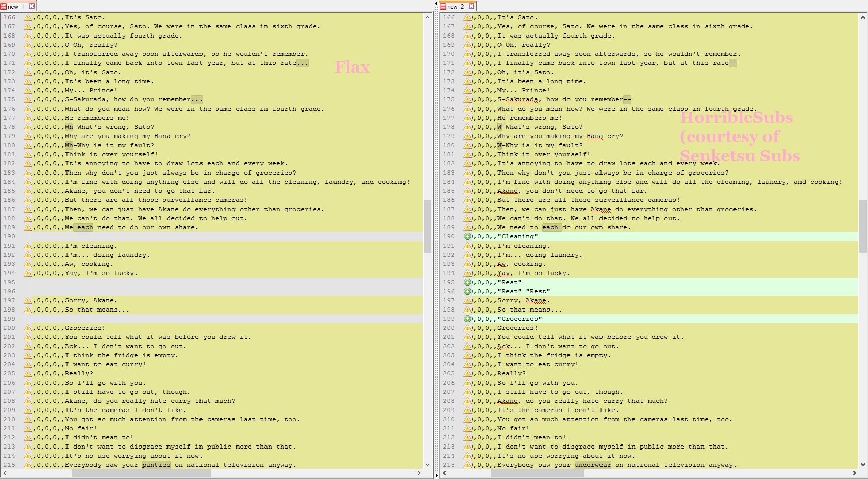Image resolution: width=868 pixels, height=480 pixels.
Task: Close the 'new 2' tab with its X
Action: tap(471, 6)
